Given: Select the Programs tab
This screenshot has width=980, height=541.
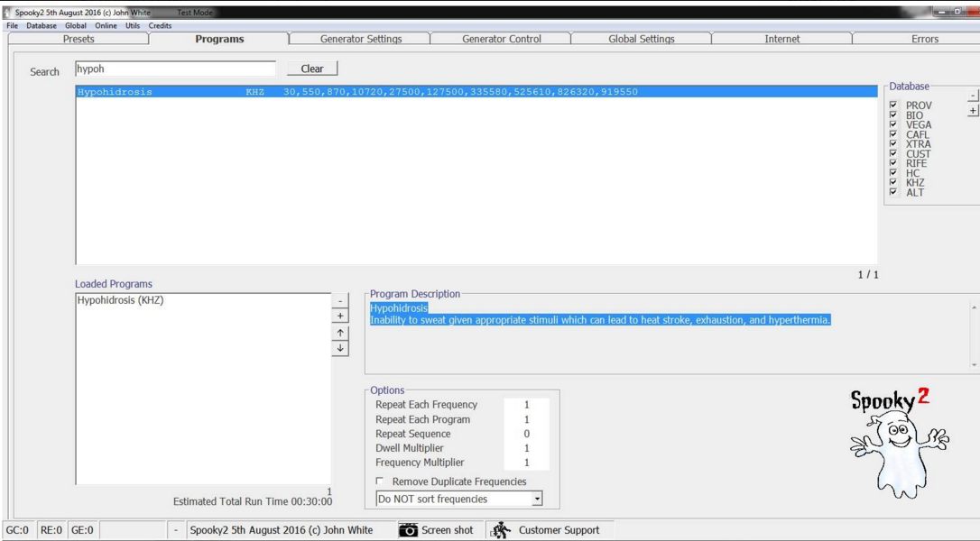Looking at the screenshot, I should tap(219, 39).
